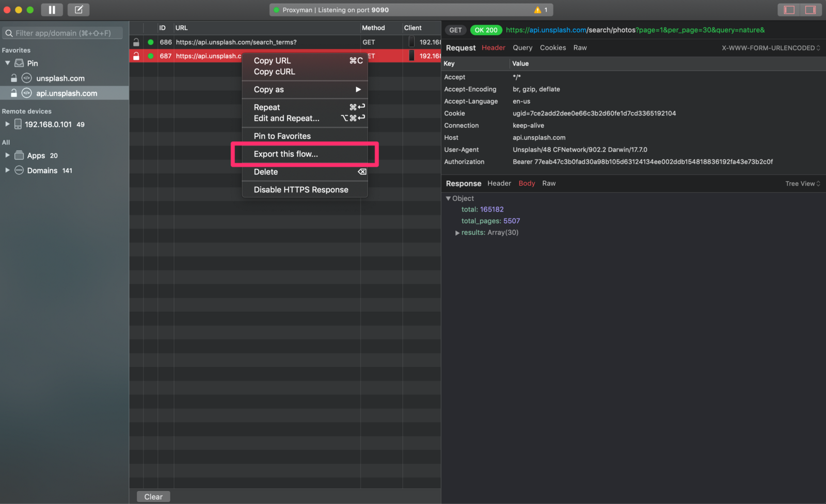
Task: Choose Copy cURL from context menu
Action: click(305, 72)
